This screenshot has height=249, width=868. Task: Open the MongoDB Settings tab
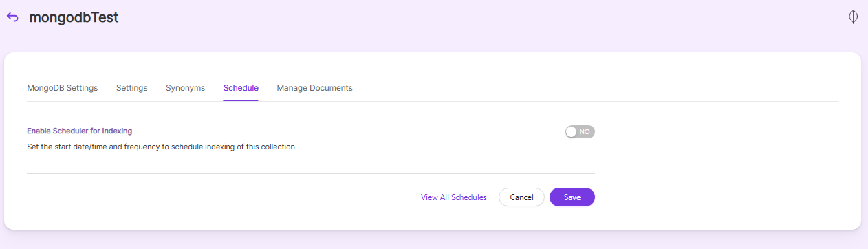(x=62, y=88)
